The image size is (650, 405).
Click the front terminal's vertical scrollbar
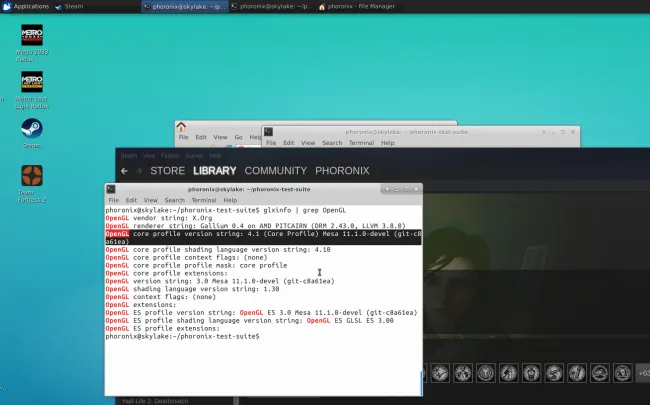click(422, 383)
